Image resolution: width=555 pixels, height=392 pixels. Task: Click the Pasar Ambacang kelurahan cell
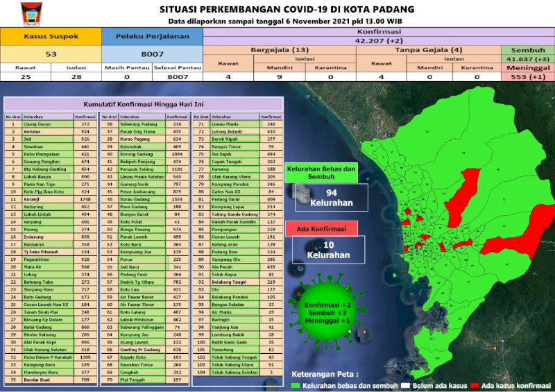point(142,192)
